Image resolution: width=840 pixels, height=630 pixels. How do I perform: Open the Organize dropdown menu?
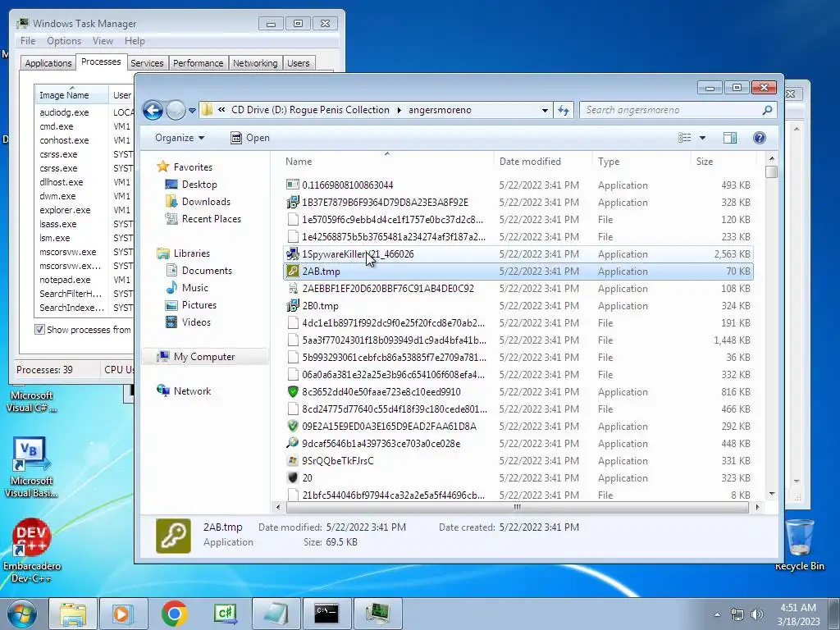(x=180, y=138)
